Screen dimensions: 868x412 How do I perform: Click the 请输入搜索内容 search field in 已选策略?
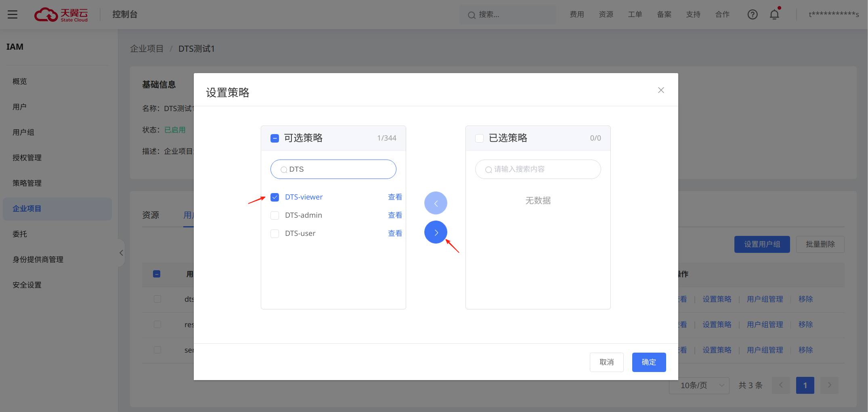point(538,169)
